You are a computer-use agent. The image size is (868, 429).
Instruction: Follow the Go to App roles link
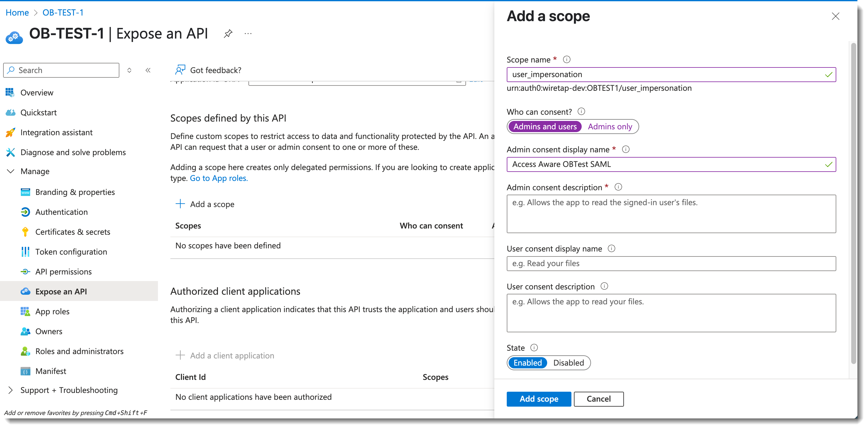tap(219, 178)
